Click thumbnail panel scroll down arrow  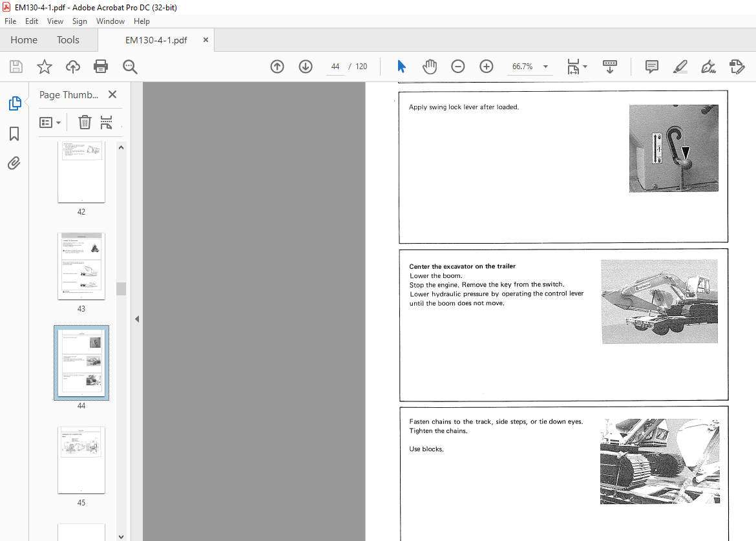(x=121, y=536)
